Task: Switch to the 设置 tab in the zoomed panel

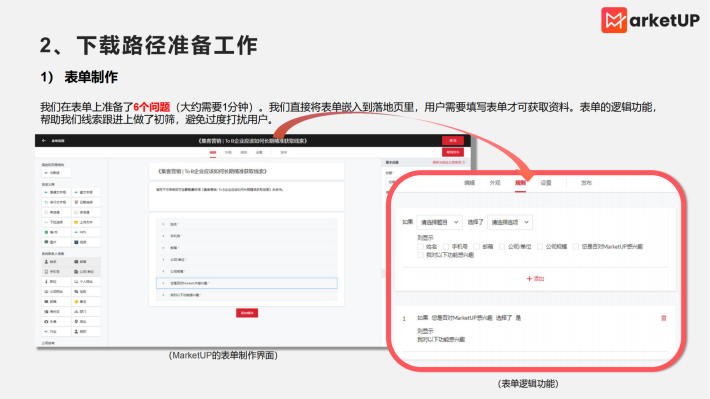Action: click(546, 183)
